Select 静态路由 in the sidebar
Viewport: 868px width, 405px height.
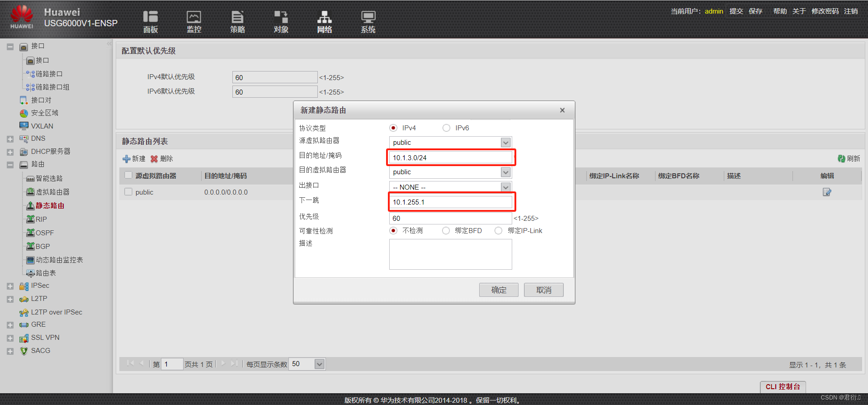tap(50, 205)
